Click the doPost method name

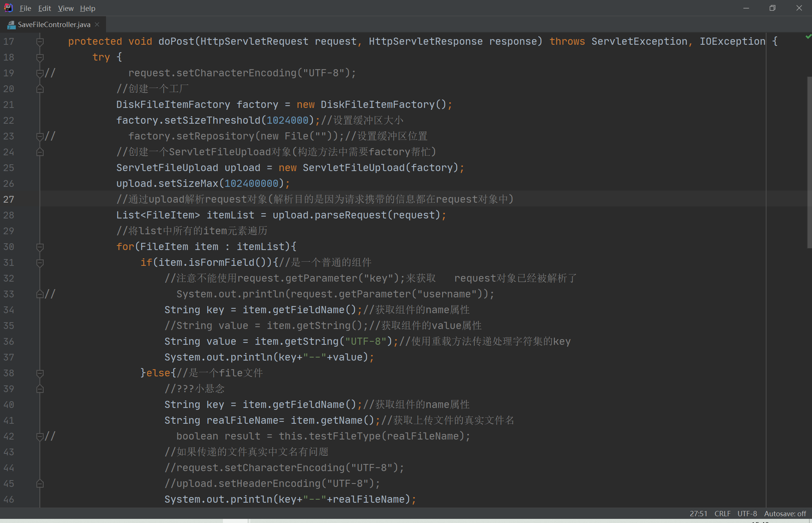pos(176,41)
